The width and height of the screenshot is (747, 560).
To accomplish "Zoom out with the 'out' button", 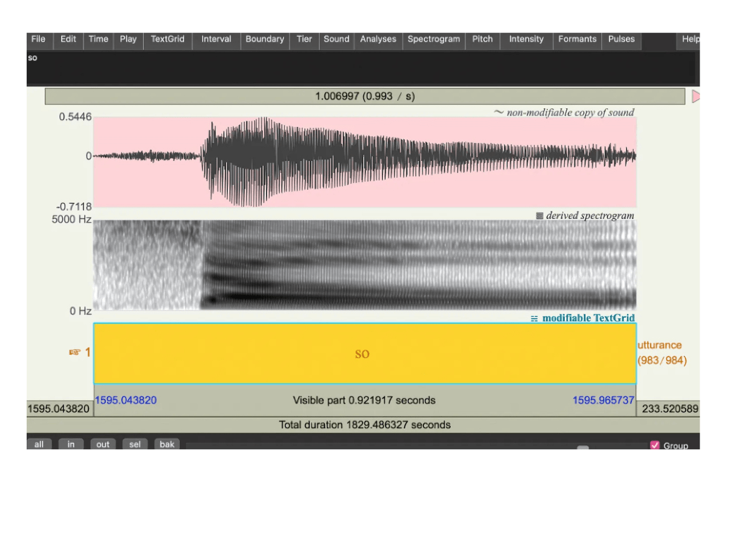I will (103, 444).
